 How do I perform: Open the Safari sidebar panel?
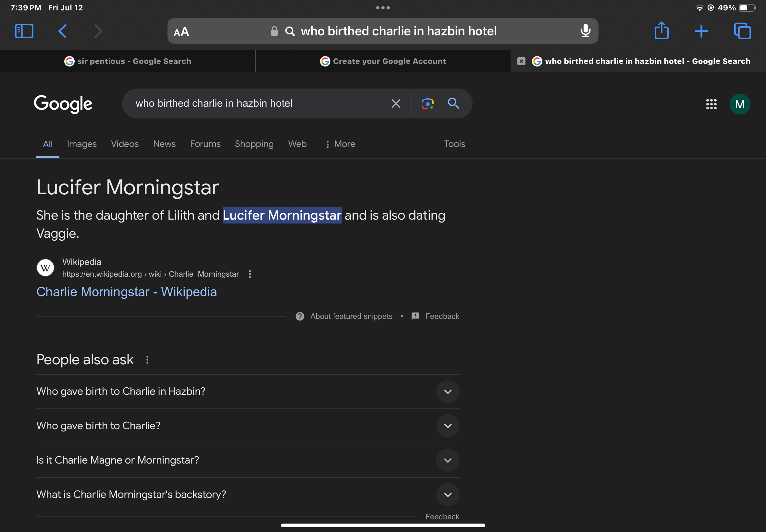pos(24,31)
